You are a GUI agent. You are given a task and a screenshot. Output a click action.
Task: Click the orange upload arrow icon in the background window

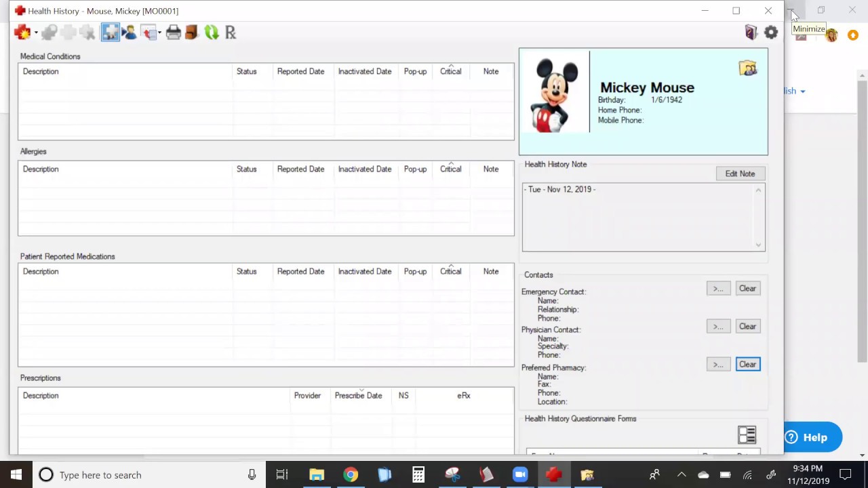(853, 35)
